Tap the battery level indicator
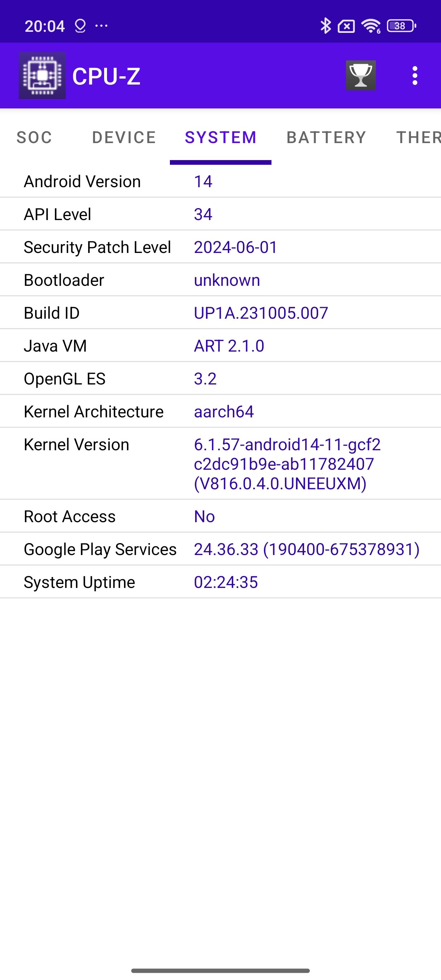441x980 pixels. coord(402,26)
